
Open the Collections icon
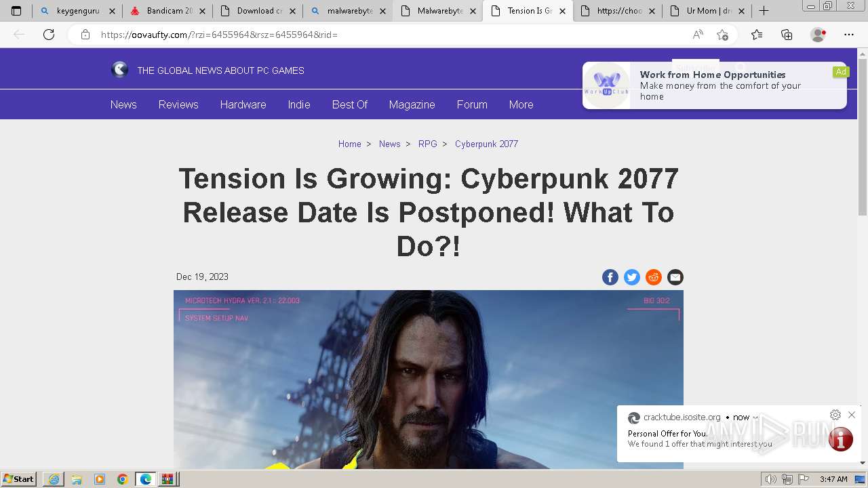pyautogui.click(x=787, y=35)
